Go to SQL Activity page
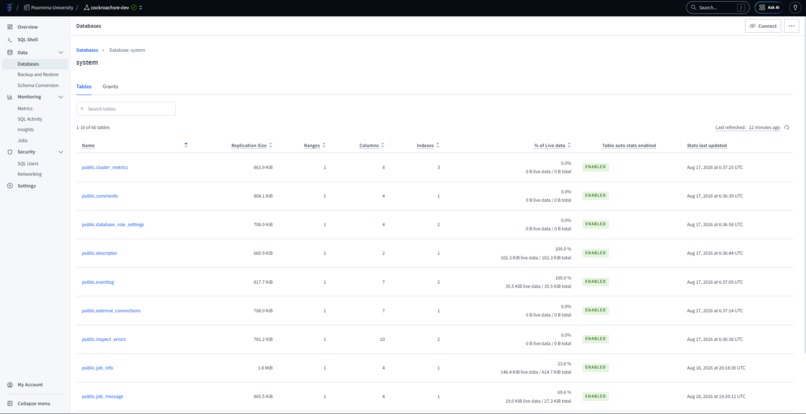 click(30, 119)
